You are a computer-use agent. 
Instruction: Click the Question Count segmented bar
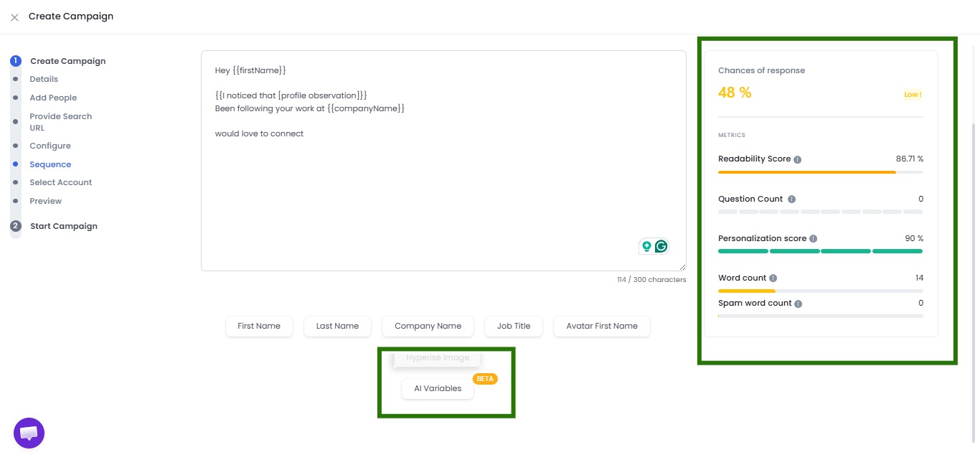click(x=821, y=212)
